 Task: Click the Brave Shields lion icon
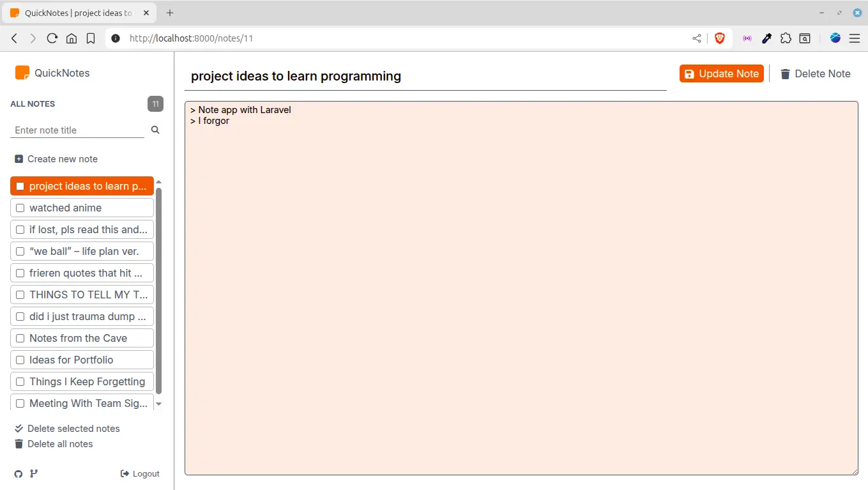pos(720,38)
